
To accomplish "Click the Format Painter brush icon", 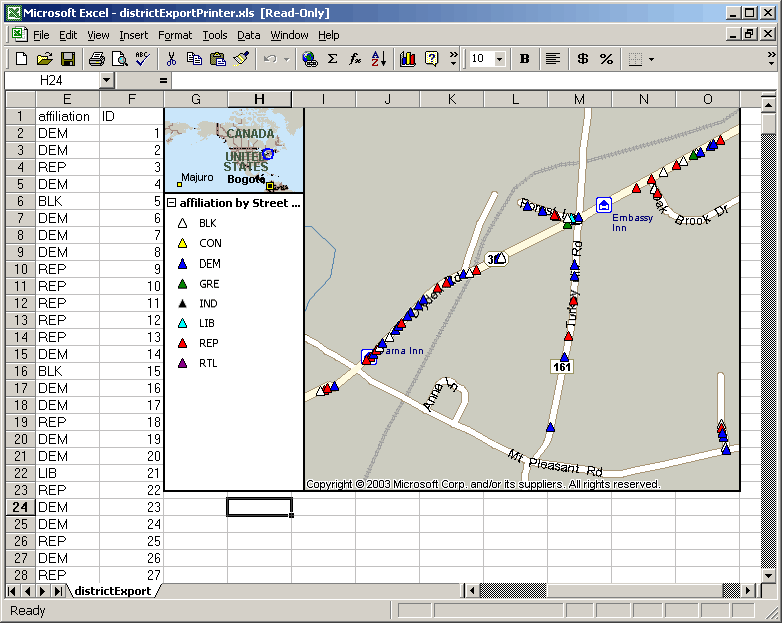I will [x=241, y=59].
